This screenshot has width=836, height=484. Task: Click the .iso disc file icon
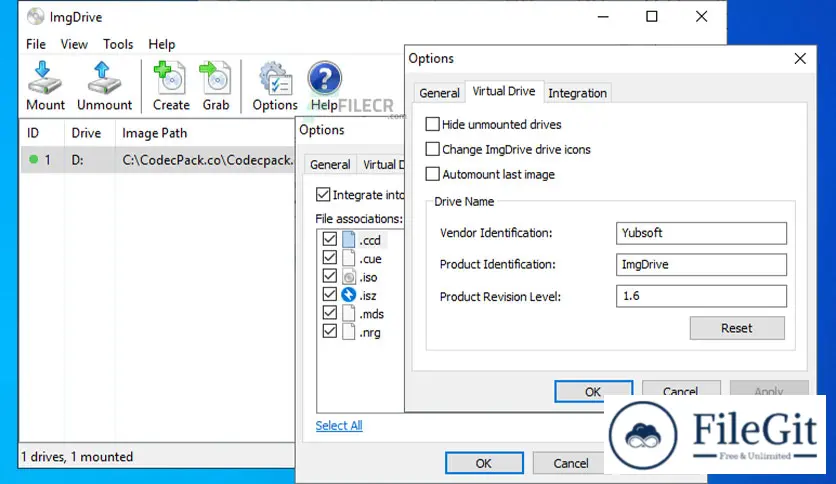click(349, 277)
